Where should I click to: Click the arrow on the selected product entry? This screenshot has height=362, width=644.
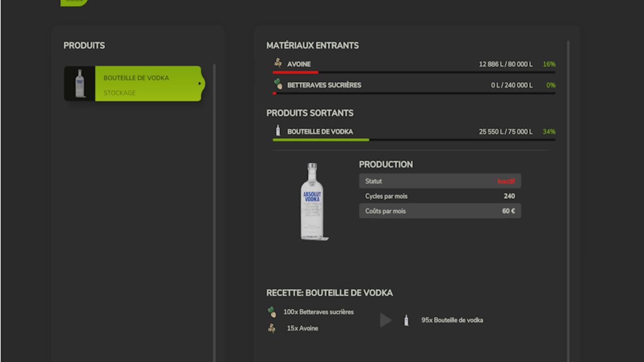point(200,83)
